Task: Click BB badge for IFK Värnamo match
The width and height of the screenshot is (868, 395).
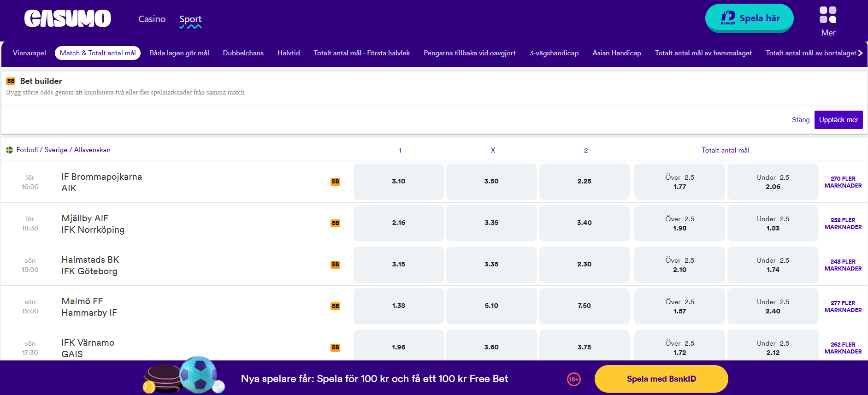Action: point(335,348)
